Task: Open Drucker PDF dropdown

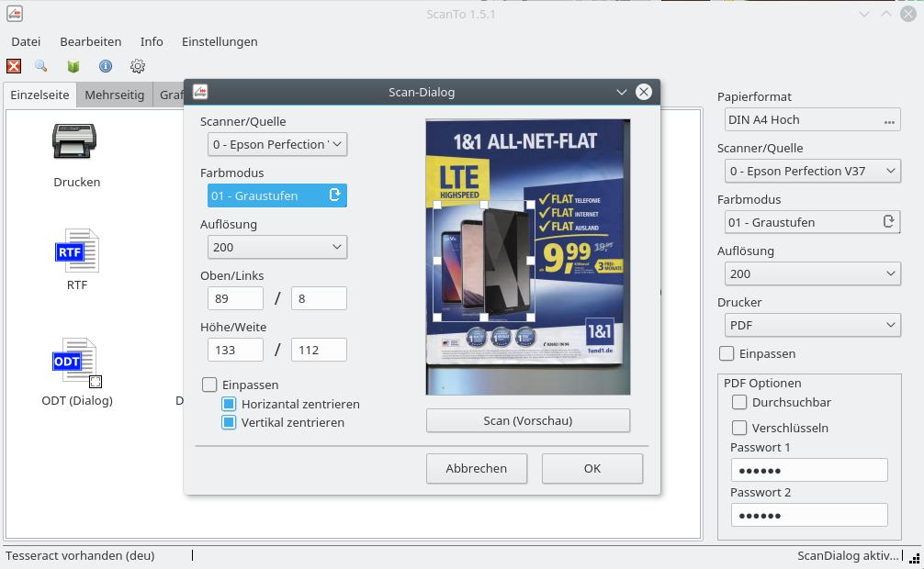Action: click(x=812, y=325)
